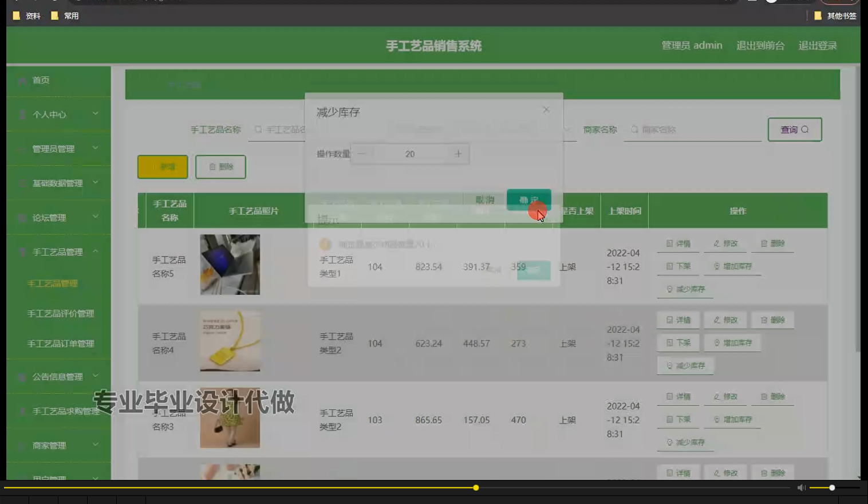The image size is (868, 504).
Task: Click 确定 to confirm reducing stock
Action: 528,200
